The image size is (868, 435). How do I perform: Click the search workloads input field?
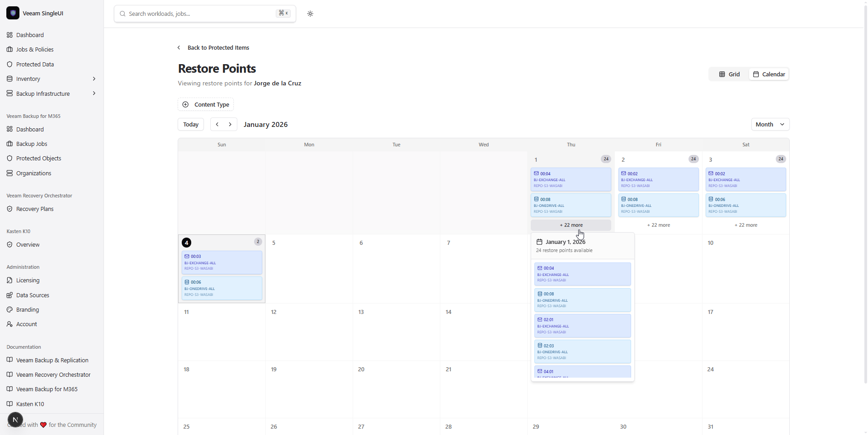(x=194, y=14)
